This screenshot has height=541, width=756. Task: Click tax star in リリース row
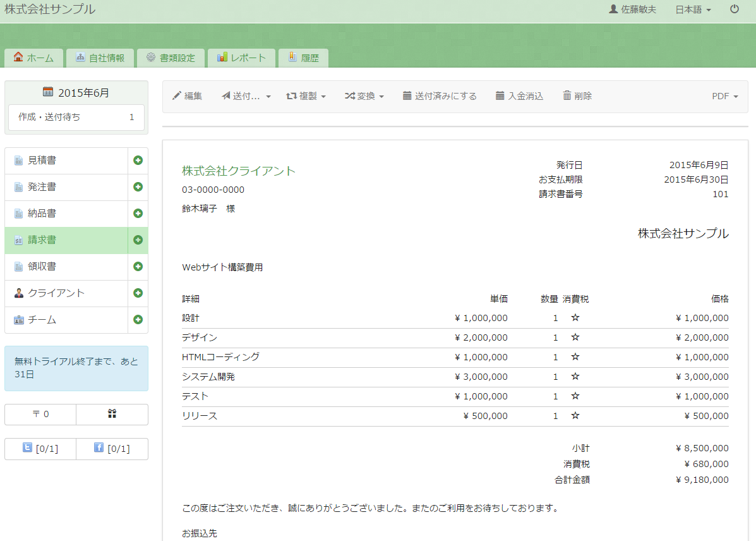(575, 415)
